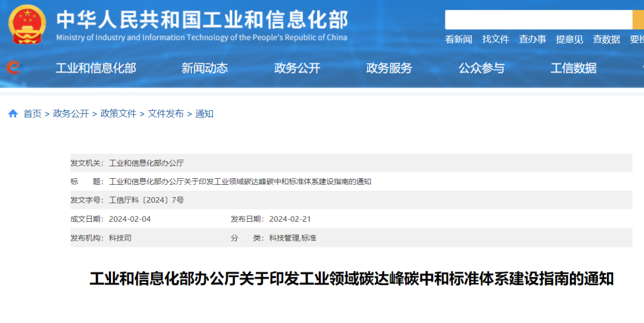The image size is (644, 323).
Task: Click the 成文日期 field label
Action: click(87, 219)
